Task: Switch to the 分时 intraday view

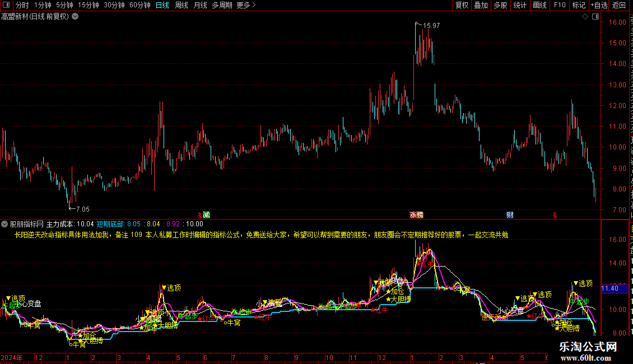Action: (22, 5)
